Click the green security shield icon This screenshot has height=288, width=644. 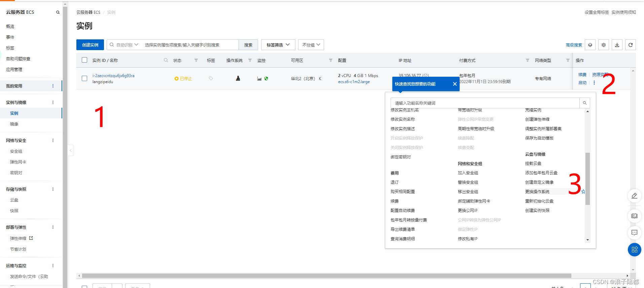coord(266,79)
